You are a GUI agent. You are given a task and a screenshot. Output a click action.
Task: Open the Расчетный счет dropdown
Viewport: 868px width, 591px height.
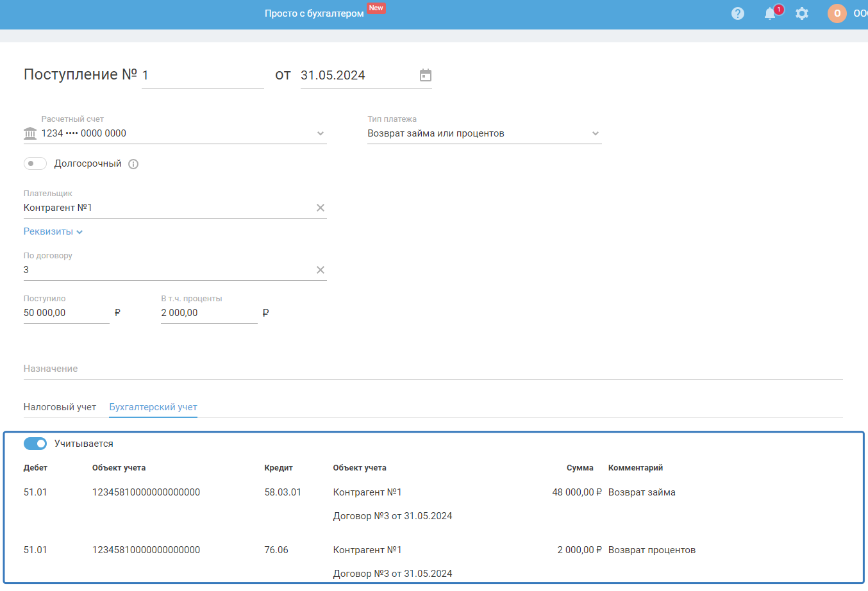[x=320, y=133]
